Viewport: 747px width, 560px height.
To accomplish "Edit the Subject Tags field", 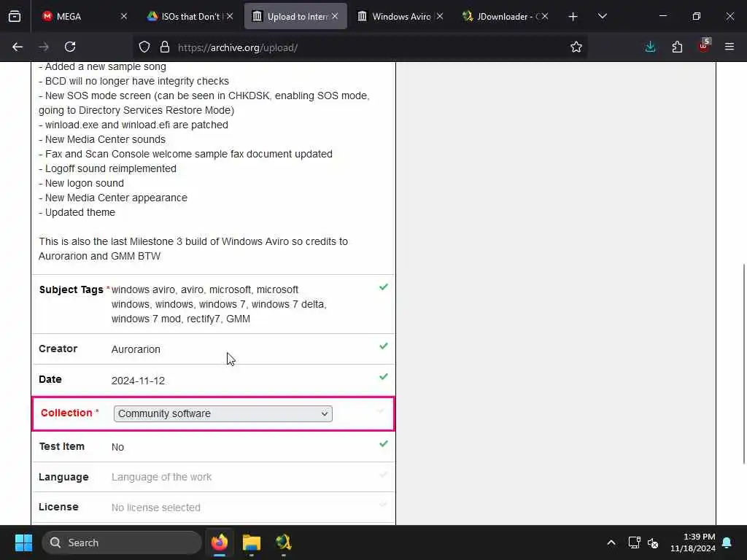I will click(x=219, y=304).
